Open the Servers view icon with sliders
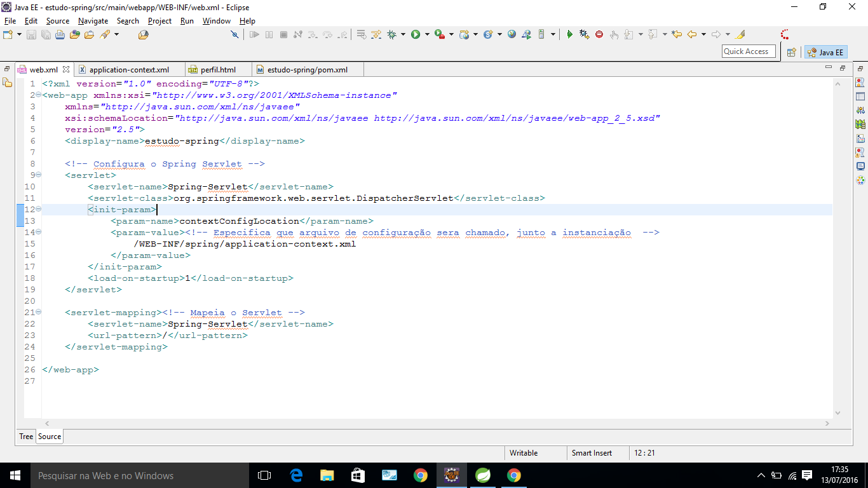Screen dimensions: 868x488 (x=860, y=111)
